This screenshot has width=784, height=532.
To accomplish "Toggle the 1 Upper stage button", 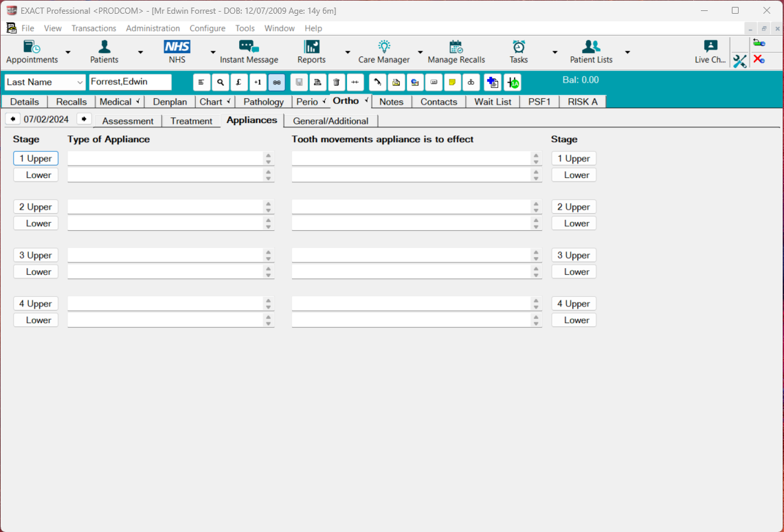I will (35, 158).
